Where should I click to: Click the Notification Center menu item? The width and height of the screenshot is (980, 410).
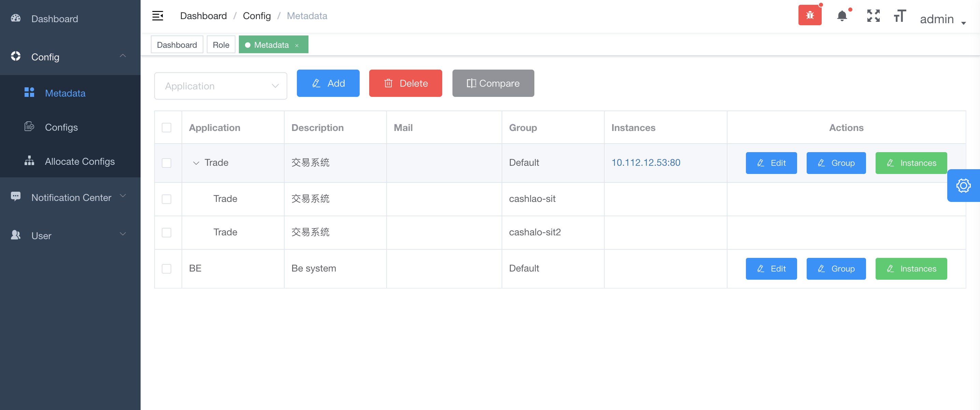70,197
